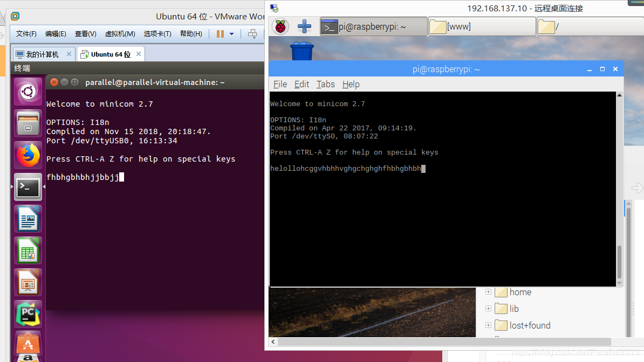The image size is (644, 362).
Task: Select lost+found folder in file tree
Action: (523, 325)
